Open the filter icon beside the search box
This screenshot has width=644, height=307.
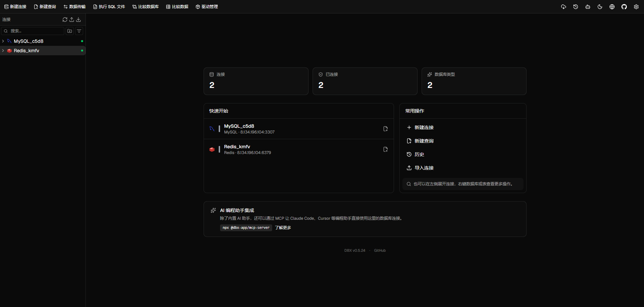tap(79, 31)
